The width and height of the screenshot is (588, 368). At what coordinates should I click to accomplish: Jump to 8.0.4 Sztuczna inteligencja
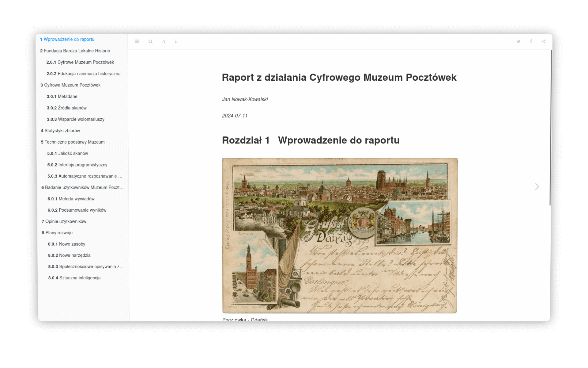point(74,278)
